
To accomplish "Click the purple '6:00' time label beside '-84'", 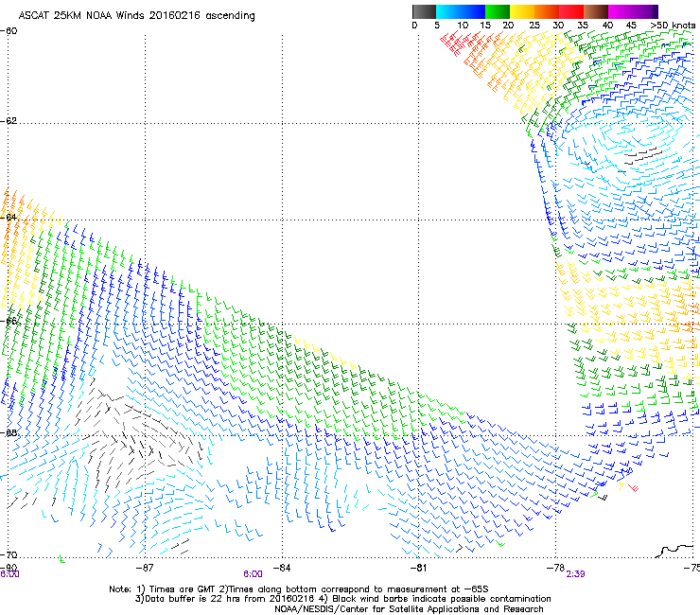I will pos(253,574).
